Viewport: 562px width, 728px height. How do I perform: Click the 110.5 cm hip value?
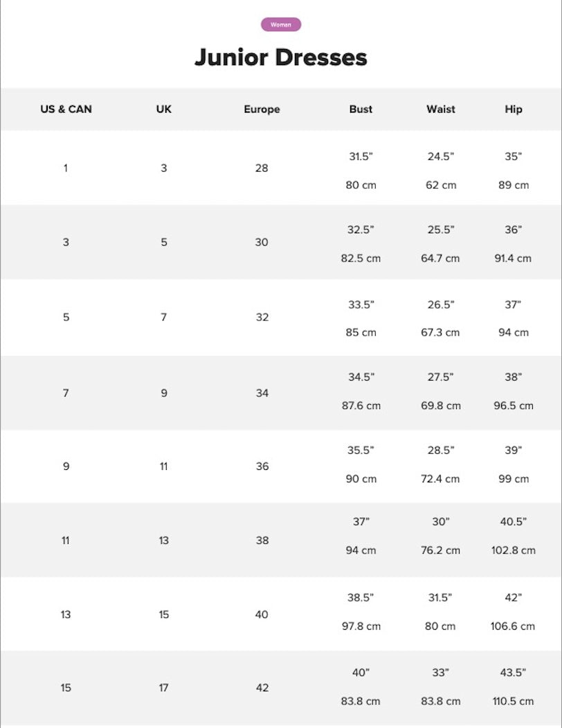(x=514, y=701)
